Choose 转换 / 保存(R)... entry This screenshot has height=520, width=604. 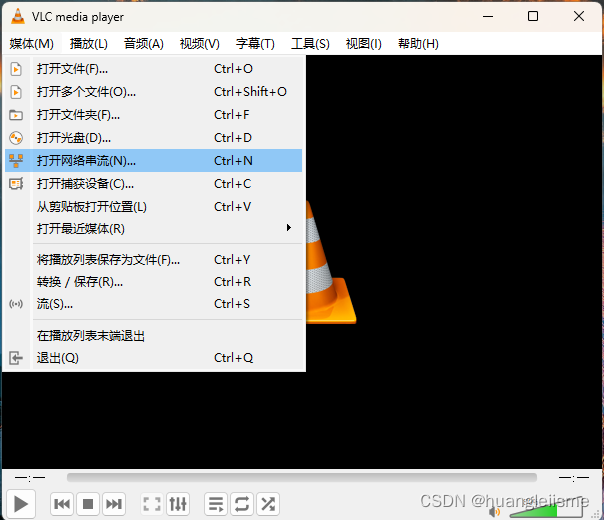click(x=153, y=282)
